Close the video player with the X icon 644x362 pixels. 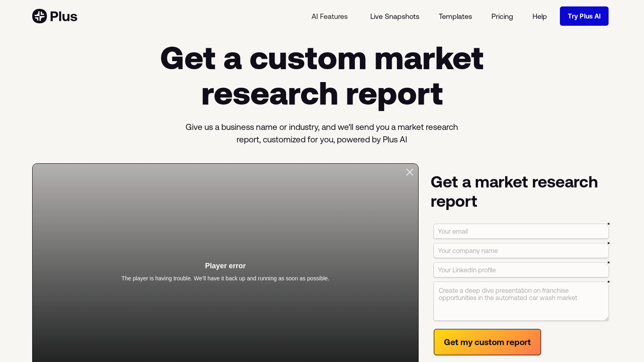(x=410, y=172)
